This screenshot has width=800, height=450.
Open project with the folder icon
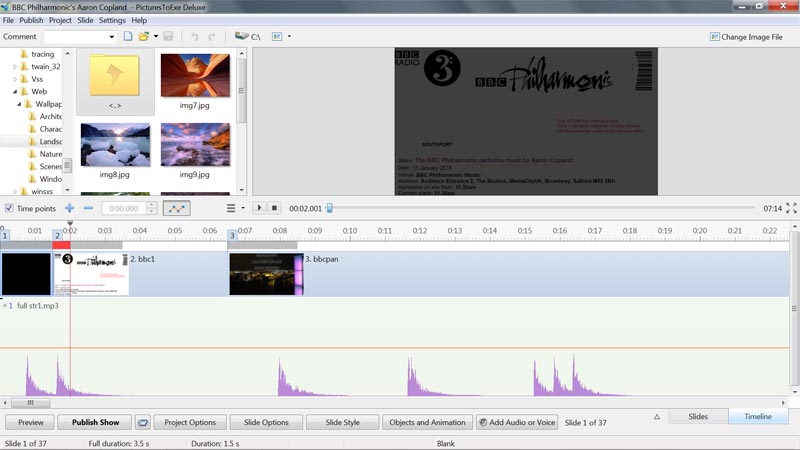[x=144, y=36]
